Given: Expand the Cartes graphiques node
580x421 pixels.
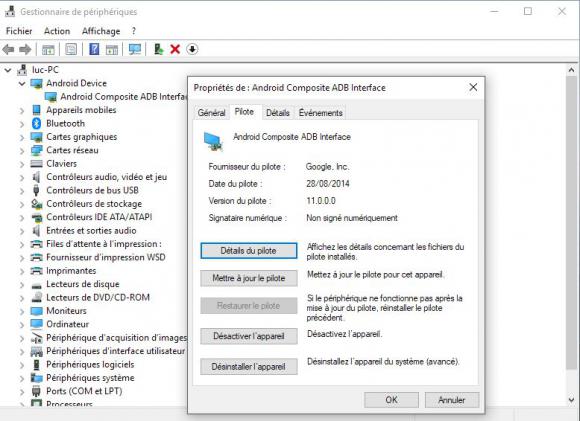Looking at the screenshot, I should pyautogui.click(x=22, y=137).
